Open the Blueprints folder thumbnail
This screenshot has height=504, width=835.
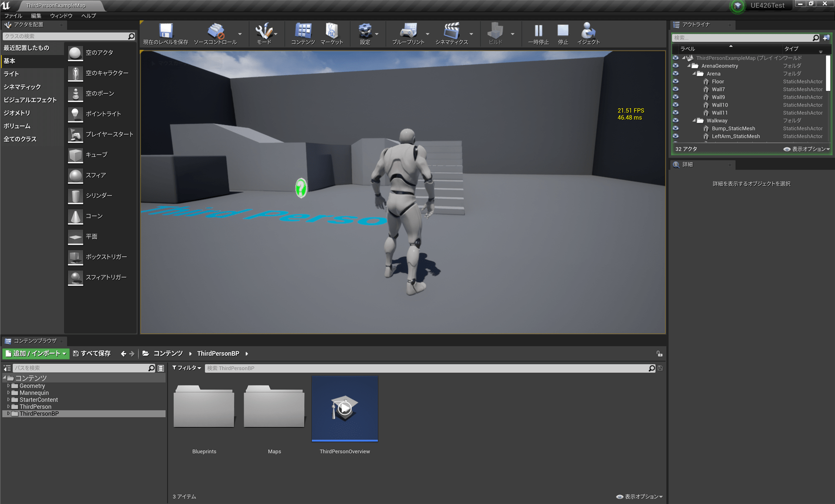(204, 407)
